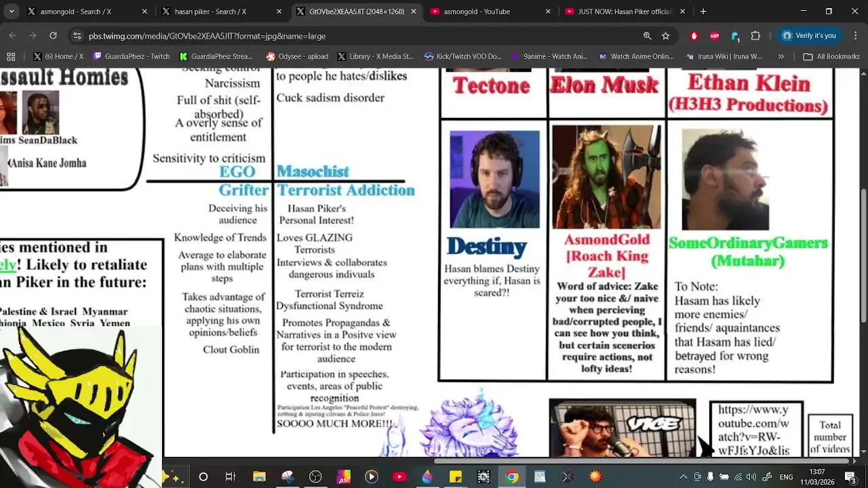
Task: Open Sticky Notes yellow icon on taskbar
Action: (x=455, y=476)
